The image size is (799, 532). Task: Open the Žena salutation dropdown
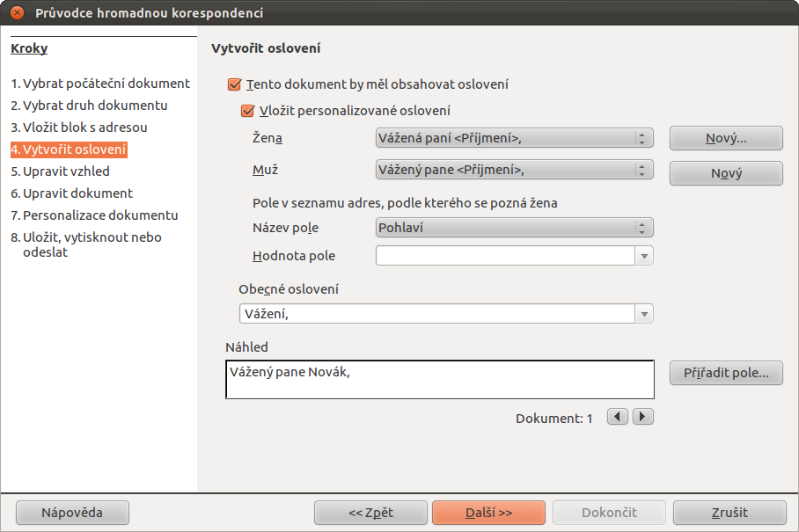(514, 138)
